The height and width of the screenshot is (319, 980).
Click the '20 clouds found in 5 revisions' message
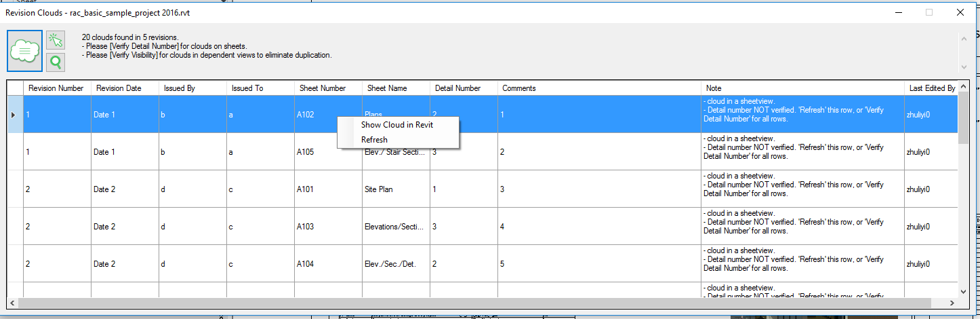pos(130,37)
